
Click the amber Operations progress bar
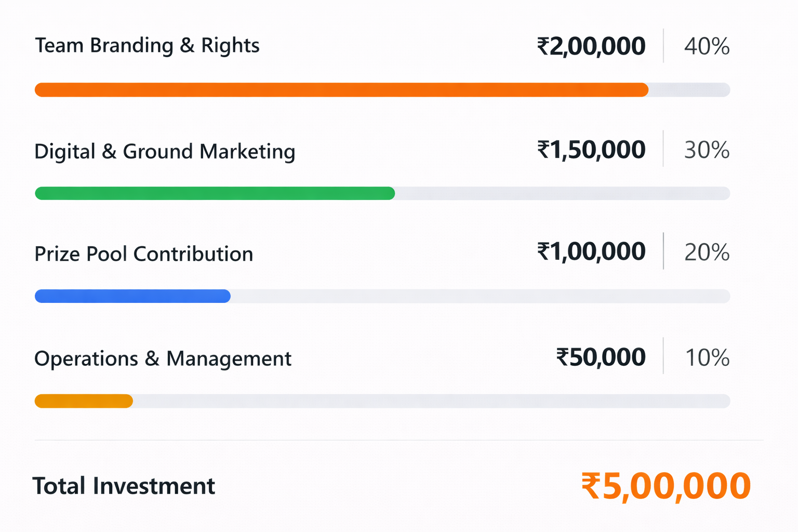tap(84, 401)
